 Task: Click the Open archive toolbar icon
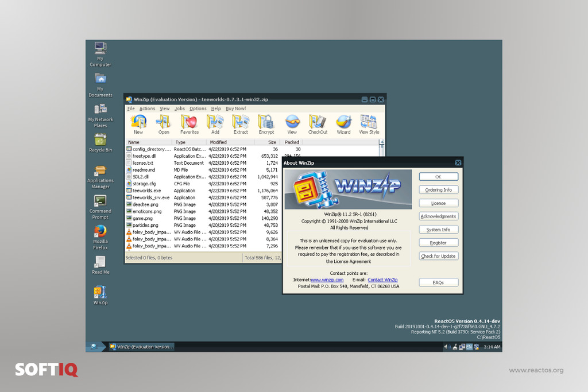click(164, 125)
